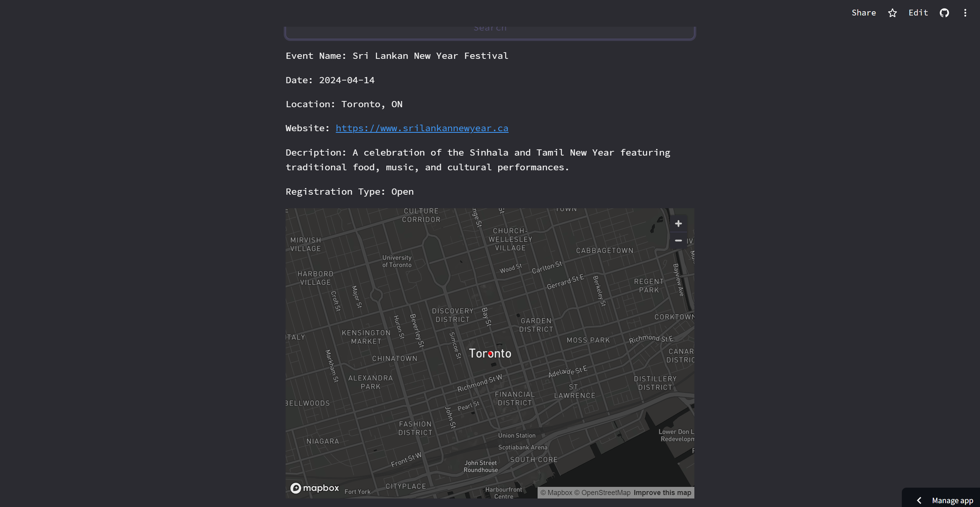
Task: Open the three-dot overflow menu
Action: tap(965, 13)
